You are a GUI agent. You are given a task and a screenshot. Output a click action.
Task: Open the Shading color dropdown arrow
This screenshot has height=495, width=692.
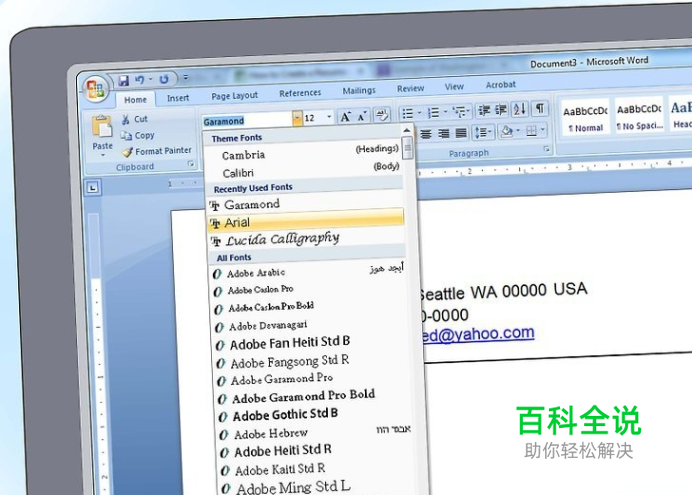click(518, 131)
